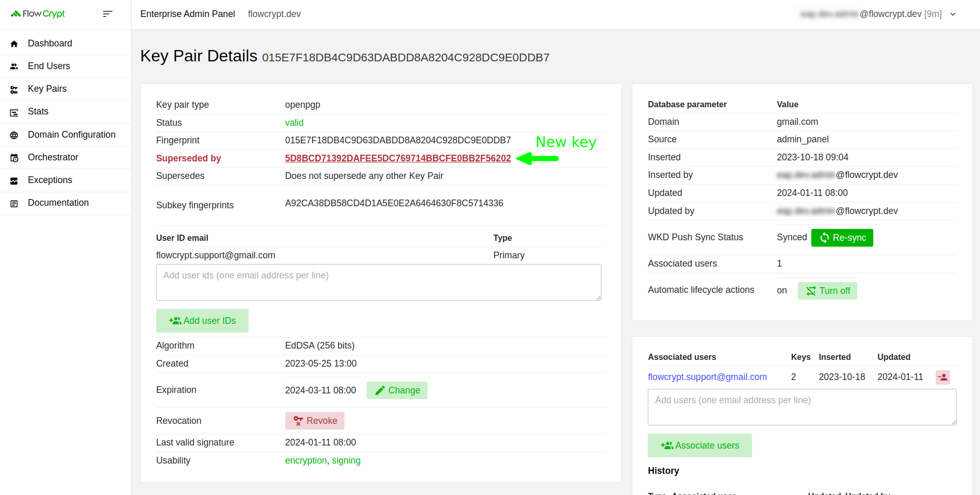Focus the Add users text area

pyautogui.click(x=802, y=407)
